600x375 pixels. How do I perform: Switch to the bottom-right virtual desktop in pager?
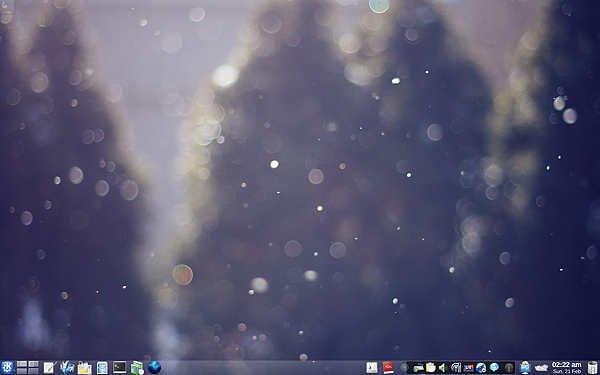pos(33,371)
